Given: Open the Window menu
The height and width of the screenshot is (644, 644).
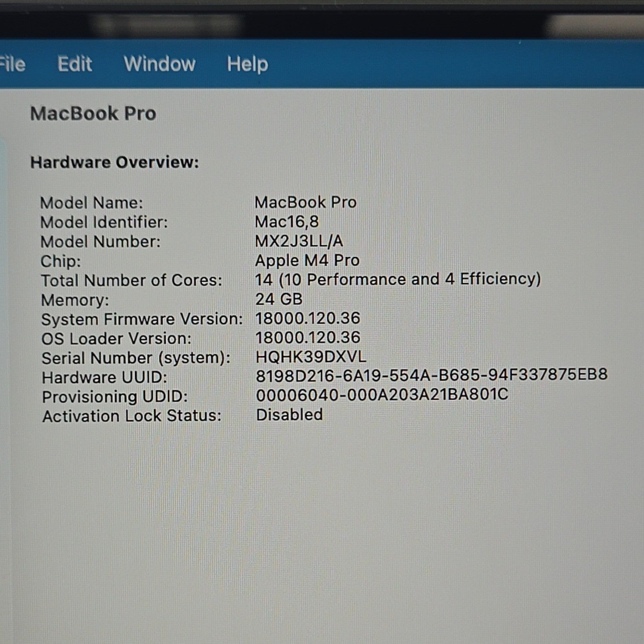Looking at the screenshot, I should click(160, 64).
